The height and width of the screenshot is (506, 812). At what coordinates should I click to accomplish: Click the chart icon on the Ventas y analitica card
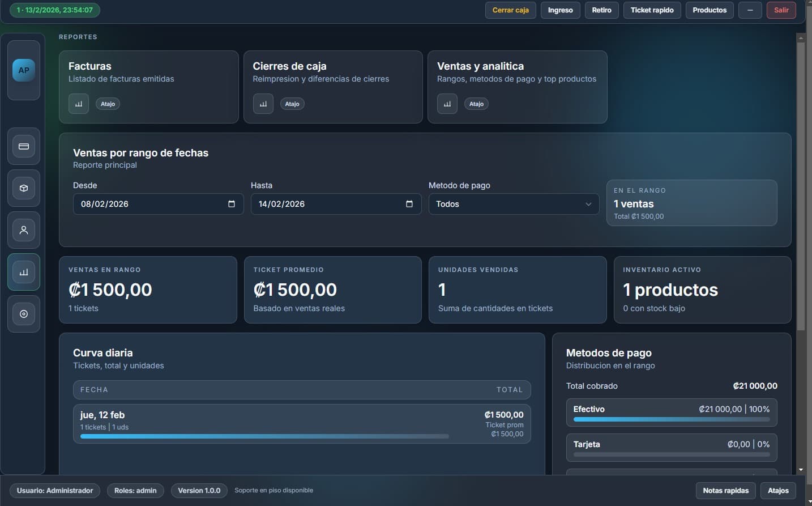(447, 104)
